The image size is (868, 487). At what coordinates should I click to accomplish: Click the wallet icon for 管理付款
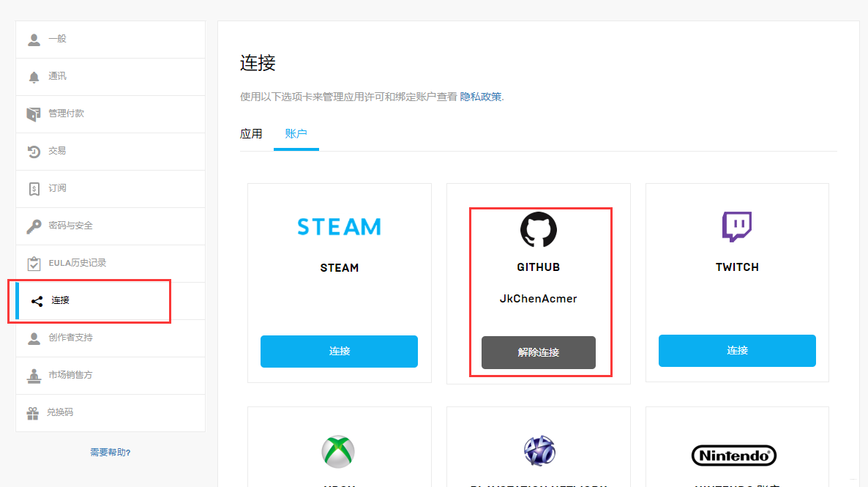[x=34, y=114]
